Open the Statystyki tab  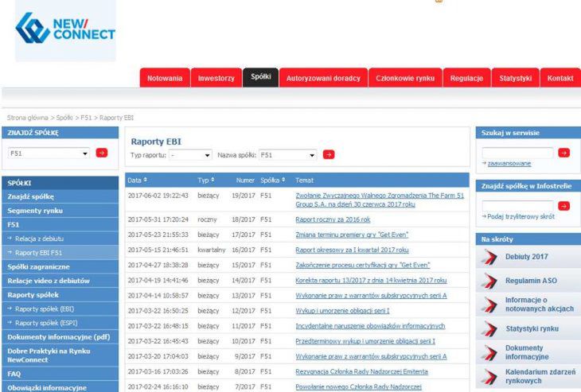pyautogui.click(x=516, y=78)
